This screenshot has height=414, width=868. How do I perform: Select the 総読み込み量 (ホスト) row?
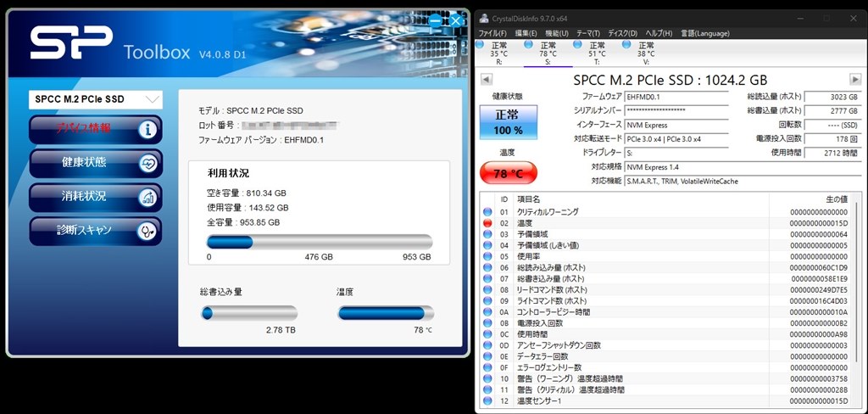coord(666,267)
